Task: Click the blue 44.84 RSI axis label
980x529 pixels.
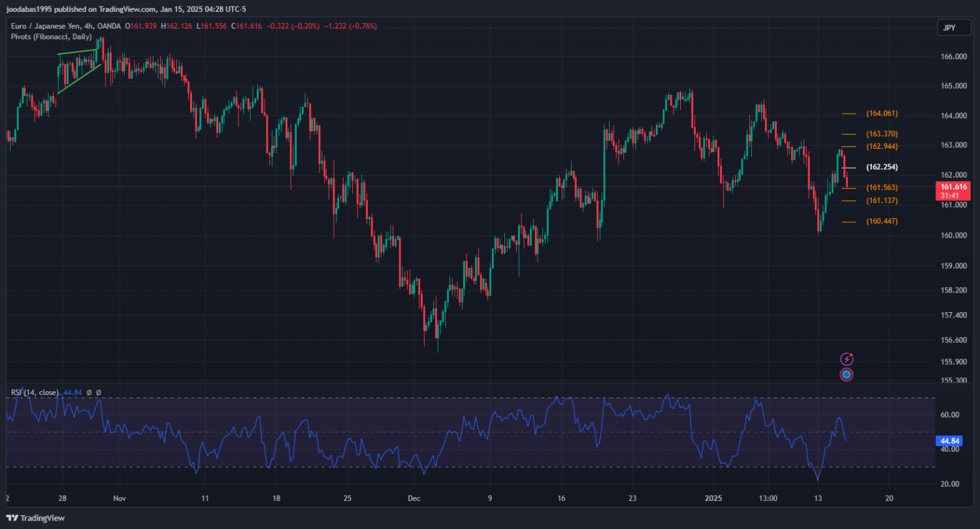Action: pyautogui.click(x=949, y=441)
